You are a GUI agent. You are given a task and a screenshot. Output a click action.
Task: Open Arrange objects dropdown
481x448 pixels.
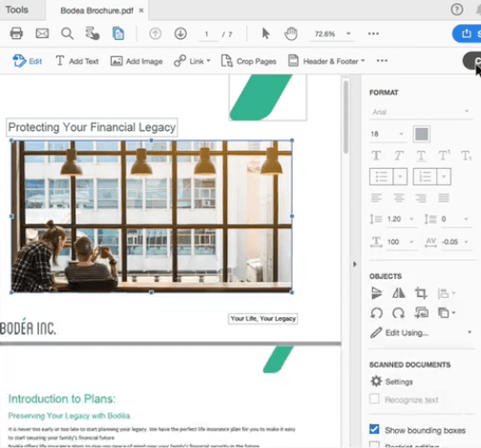pos(447,313)
